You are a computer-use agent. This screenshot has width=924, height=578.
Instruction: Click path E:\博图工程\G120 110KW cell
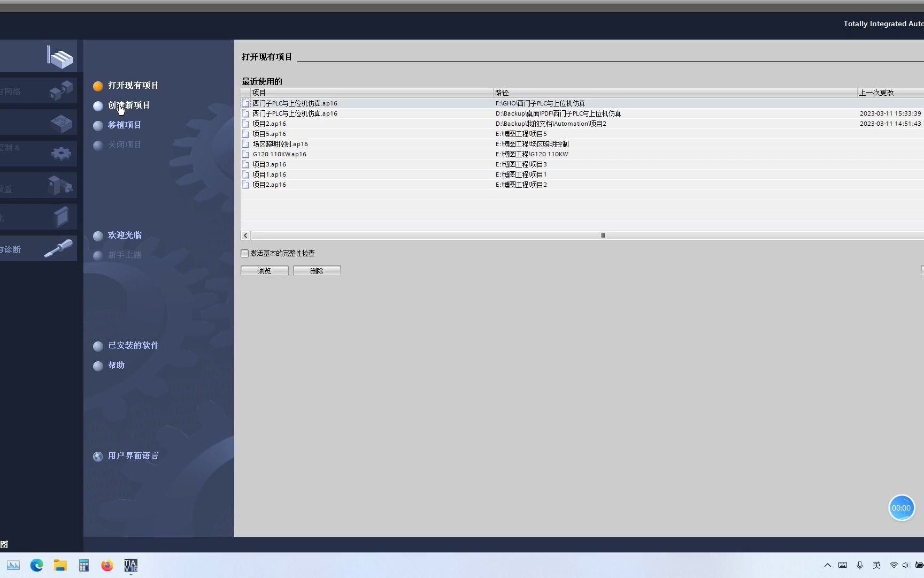tap(532, 154)
